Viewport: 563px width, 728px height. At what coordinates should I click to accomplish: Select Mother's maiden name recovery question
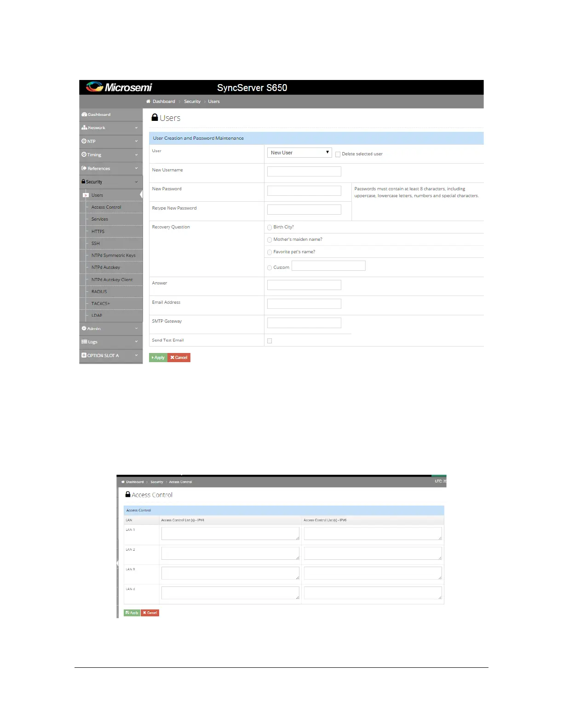click(x=270, y=240)
